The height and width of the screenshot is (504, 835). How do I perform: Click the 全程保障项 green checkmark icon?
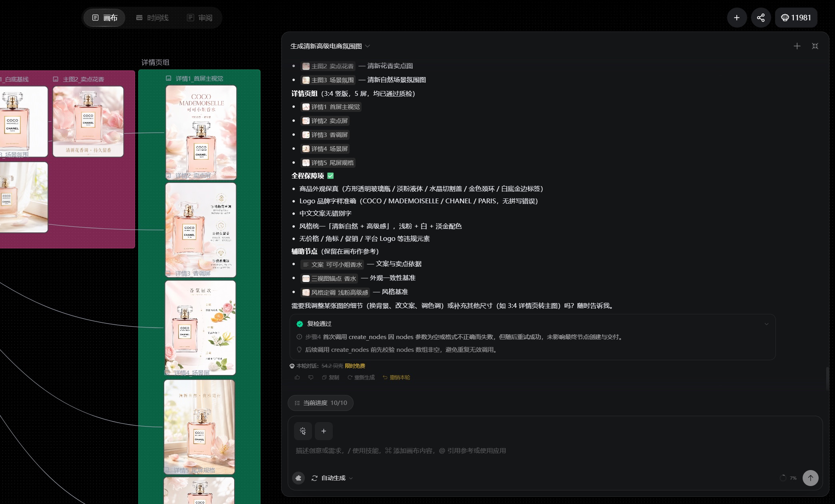pyautogui.click(x=330, y=176)
